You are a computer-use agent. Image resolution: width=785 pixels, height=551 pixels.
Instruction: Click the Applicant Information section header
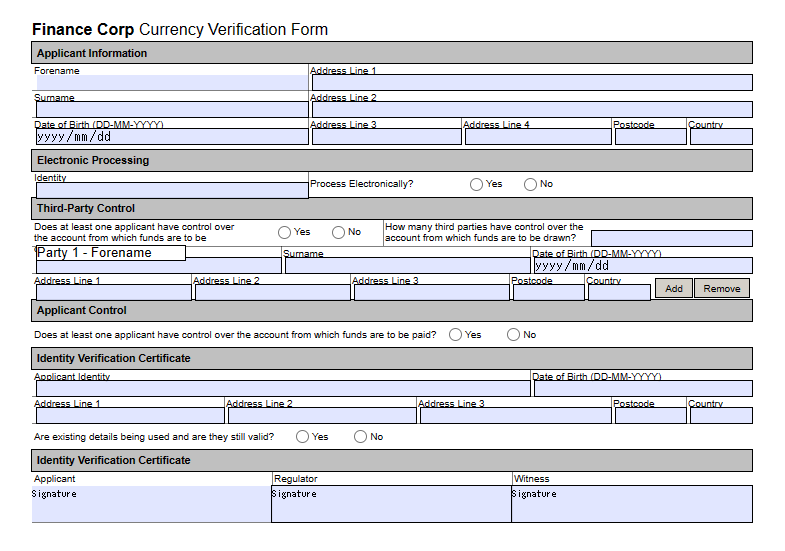(392, 53)
